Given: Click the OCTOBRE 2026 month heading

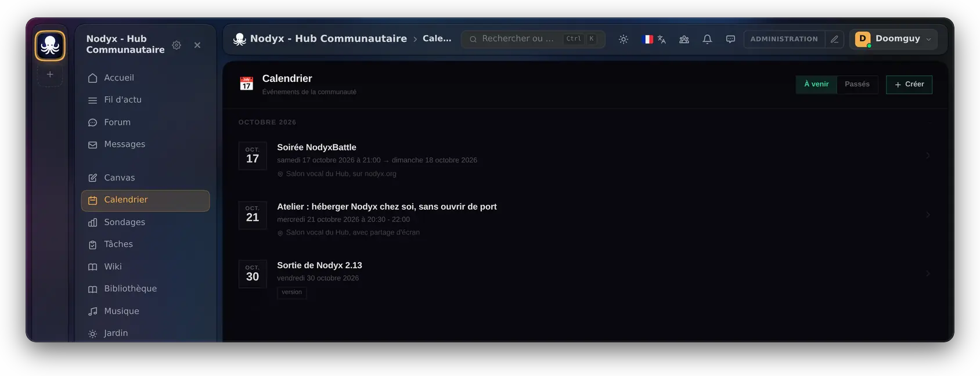Looking at the screenshot, I should 267,122.
